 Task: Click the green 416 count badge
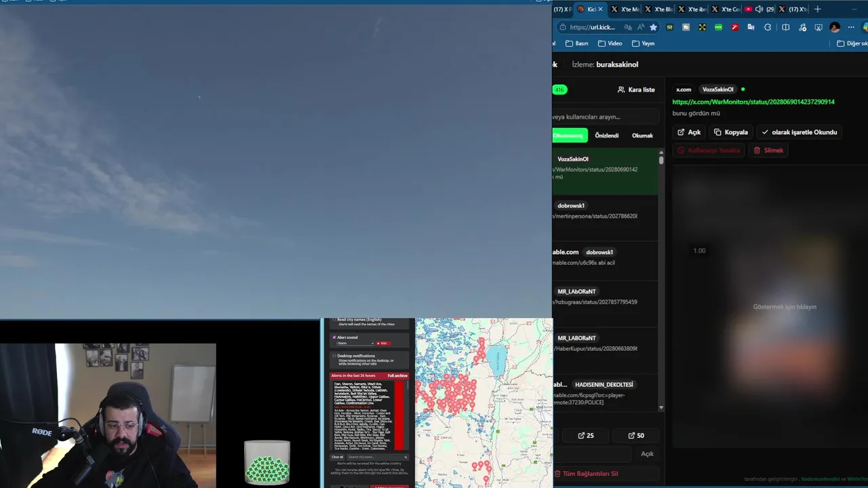coord(559,89)
